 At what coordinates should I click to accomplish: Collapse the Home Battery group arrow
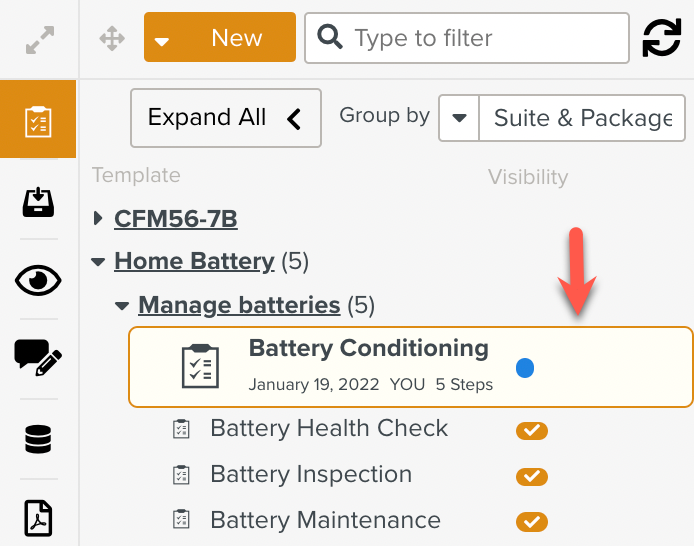98,262
